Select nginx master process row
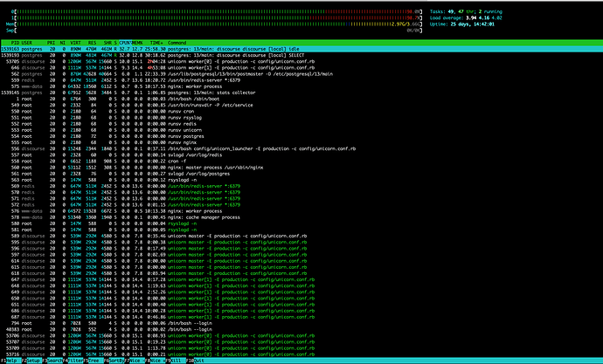603x364 pixels. pyautogui.click(x=301, y=168)
